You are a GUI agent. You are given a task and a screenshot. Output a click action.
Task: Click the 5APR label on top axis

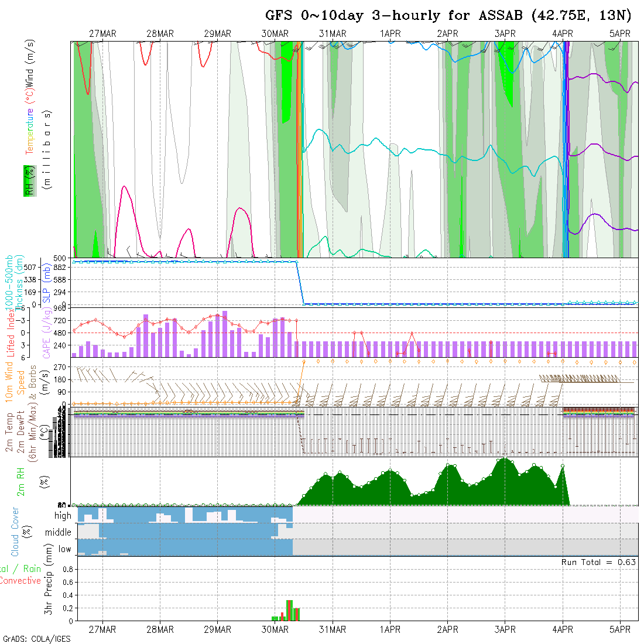(620, 34)
